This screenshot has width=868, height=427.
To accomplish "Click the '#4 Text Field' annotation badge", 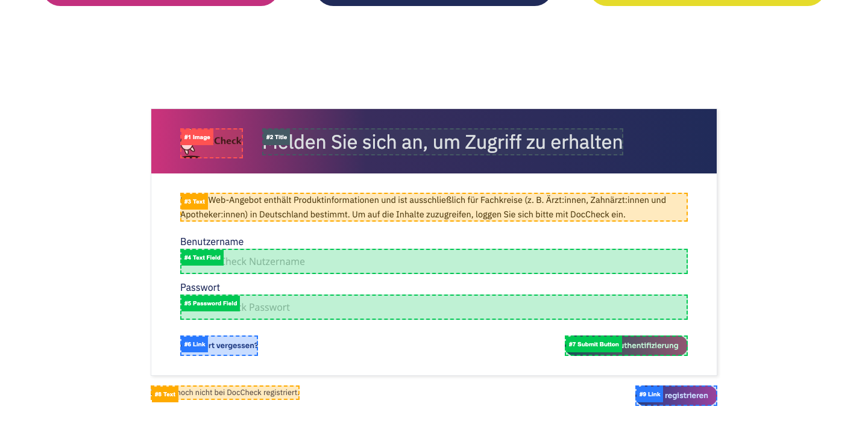I will pyautogui.click(x=202, y=258).
